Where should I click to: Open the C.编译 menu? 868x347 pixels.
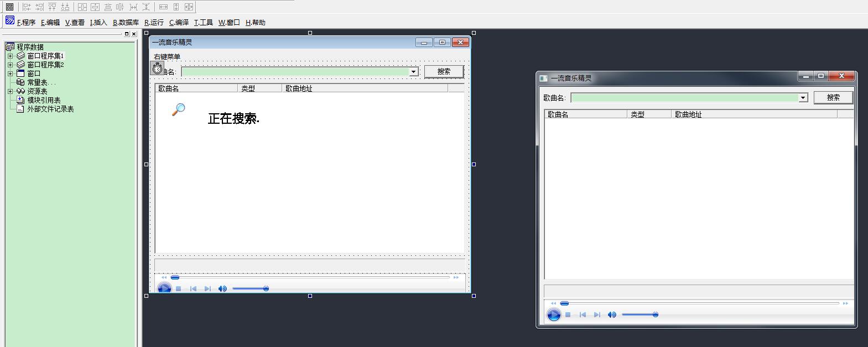click(x=179, y=23)
